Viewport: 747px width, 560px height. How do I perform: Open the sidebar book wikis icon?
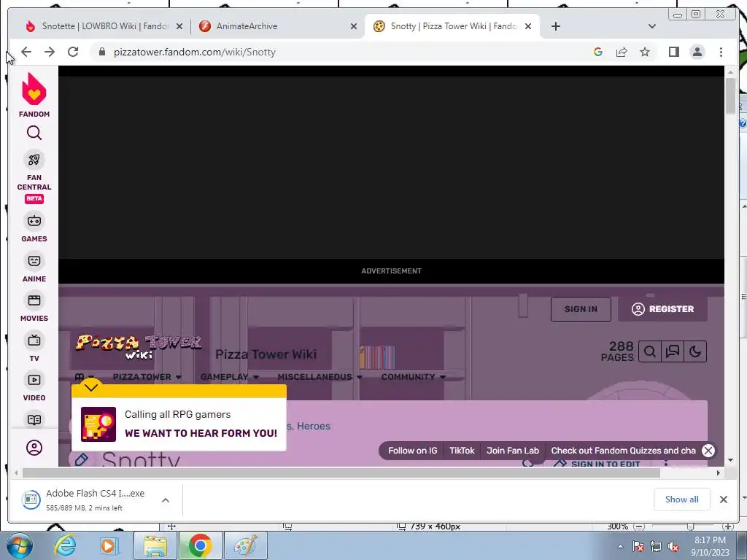tap(34, 419)
